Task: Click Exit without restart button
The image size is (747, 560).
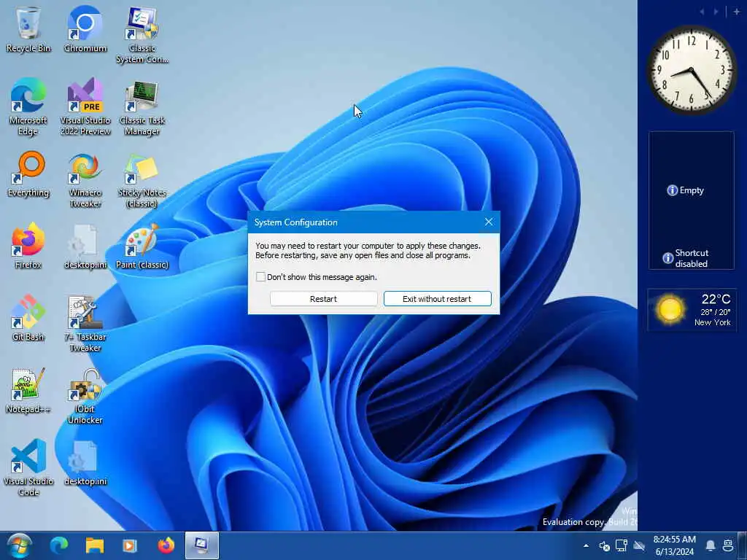Action: (x=438, y=298)
